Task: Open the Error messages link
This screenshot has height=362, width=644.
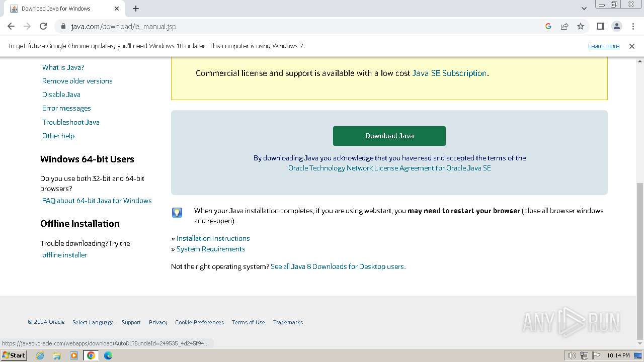Action: [x=66, y=108]
